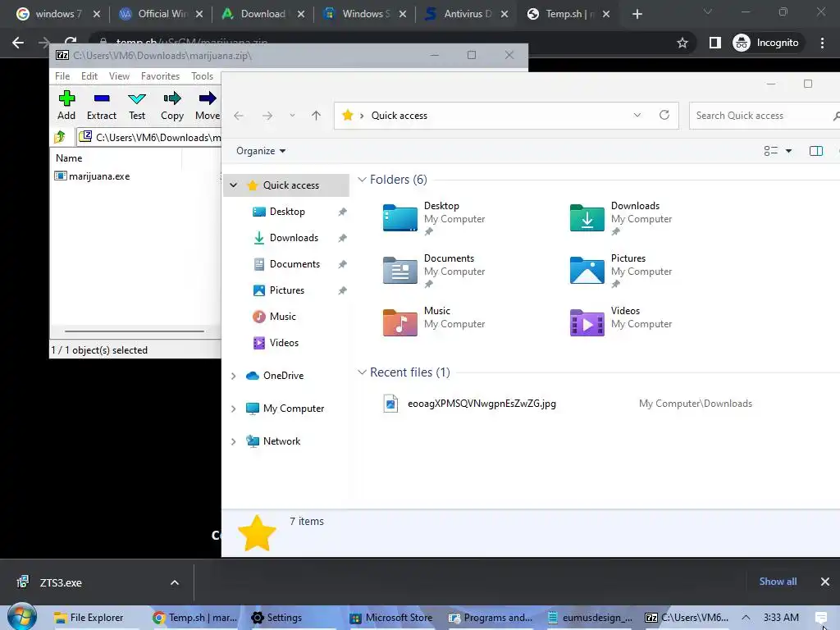
Task: Open the View menu in 7-Zip
Action: pos(119,76)
